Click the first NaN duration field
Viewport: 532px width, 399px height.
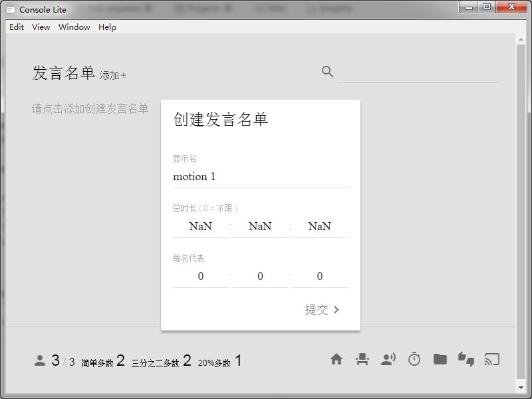point(200,226)
